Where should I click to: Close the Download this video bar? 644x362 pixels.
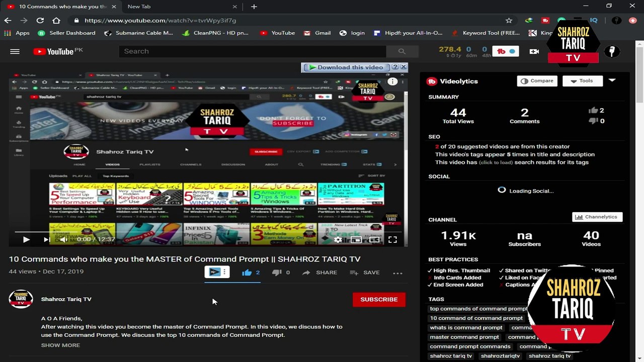coord(404,67)
